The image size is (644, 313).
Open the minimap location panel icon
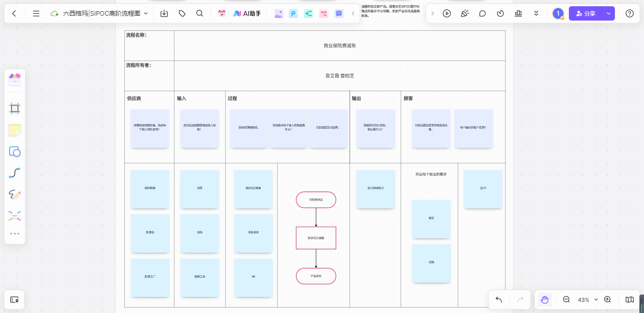(x=14, y=300)
